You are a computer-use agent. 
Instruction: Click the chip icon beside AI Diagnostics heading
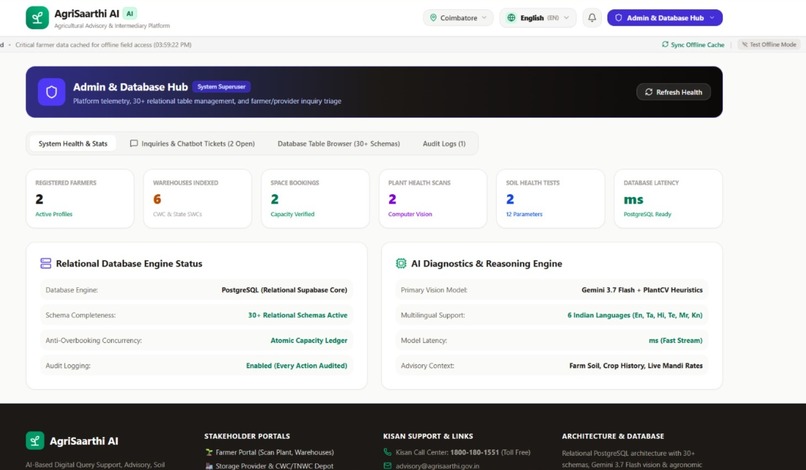click(x=401, y=263)
